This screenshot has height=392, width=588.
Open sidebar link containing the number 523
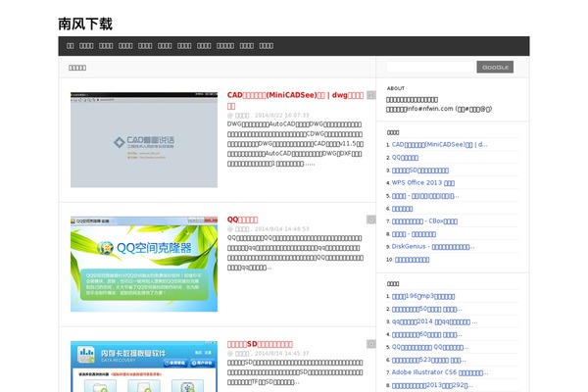(x=429, y=360)
